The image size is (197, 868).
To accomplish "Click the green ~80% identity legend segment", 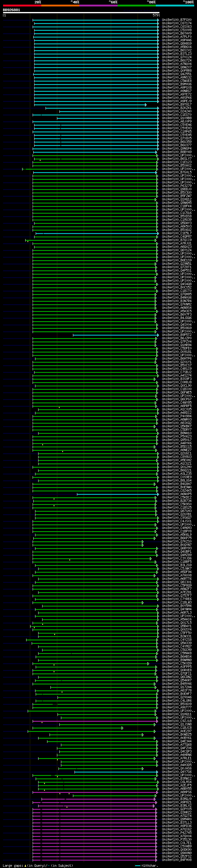I will point(137,6).
